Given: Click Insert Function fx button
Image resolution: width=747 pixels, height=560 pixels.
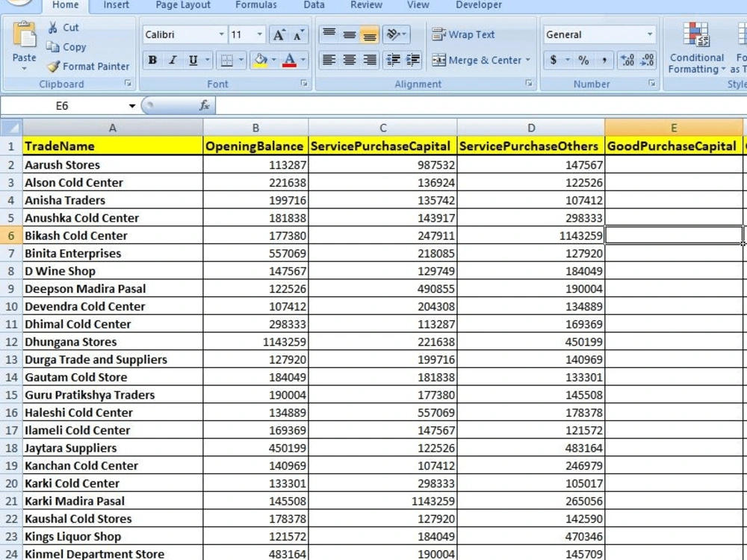Looking at the screenshot, I should coord(205,106).
